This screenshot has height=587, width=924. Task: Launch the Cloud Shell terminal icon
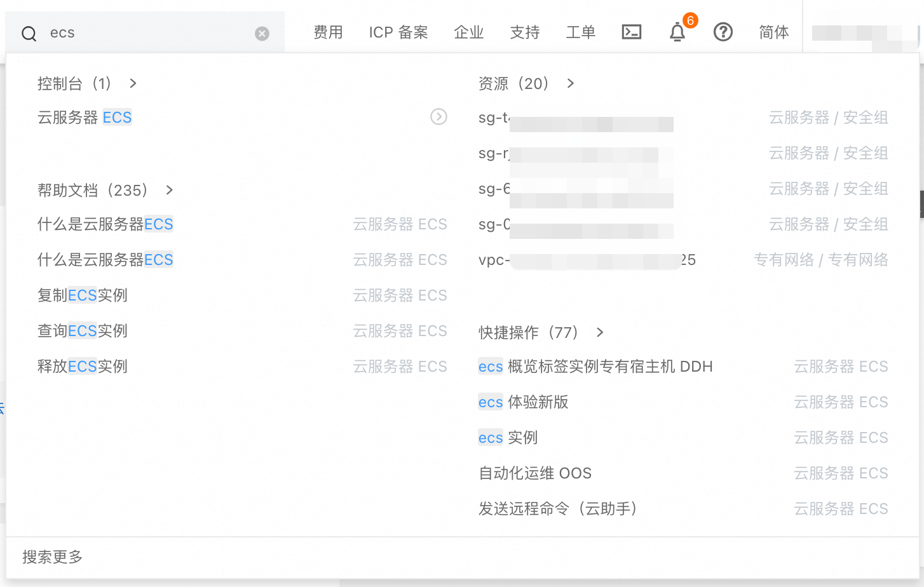(x=631, y=32)
